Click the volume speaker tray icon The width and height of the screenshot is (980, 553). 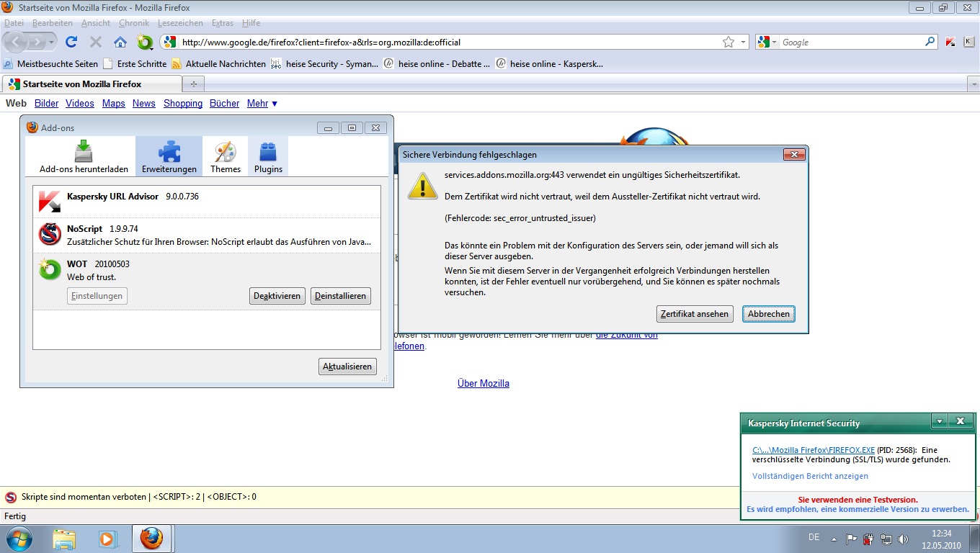pyautogui.click(x=904, y=539)
